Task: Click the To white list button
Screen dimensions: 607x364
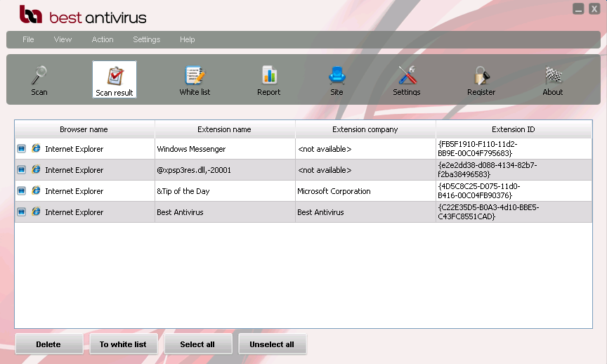Action: pyautogui.click(x=123, y=344)
